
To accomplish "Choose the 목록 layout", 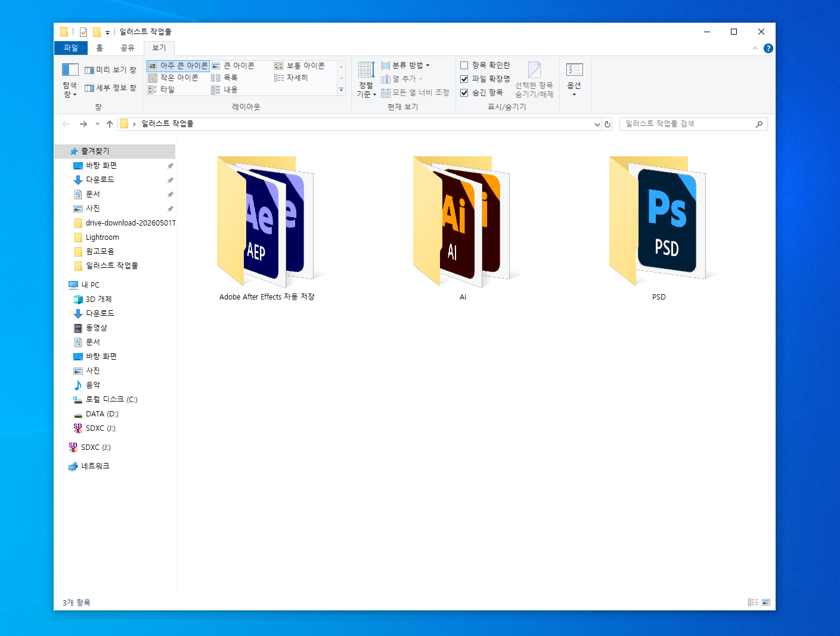I will (225, 78).
